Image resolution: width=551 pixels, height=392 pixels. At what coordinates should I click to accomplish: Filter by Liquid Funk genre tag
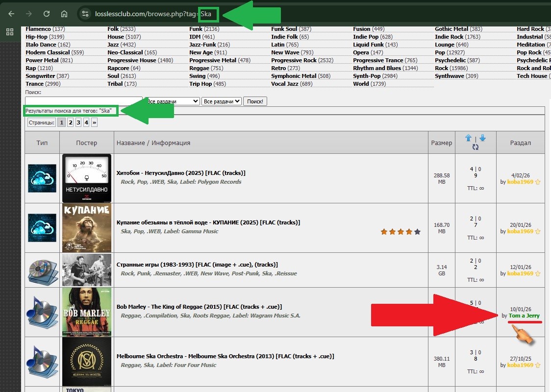tap(369, 45)
